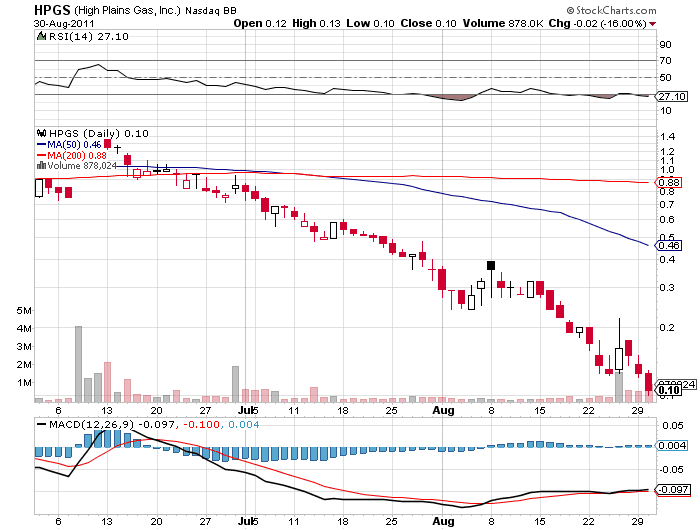Viewport: 700px width, 530px height.
Task: Click the StockCharts.com copyright label
Action: [x=611, y=10]
